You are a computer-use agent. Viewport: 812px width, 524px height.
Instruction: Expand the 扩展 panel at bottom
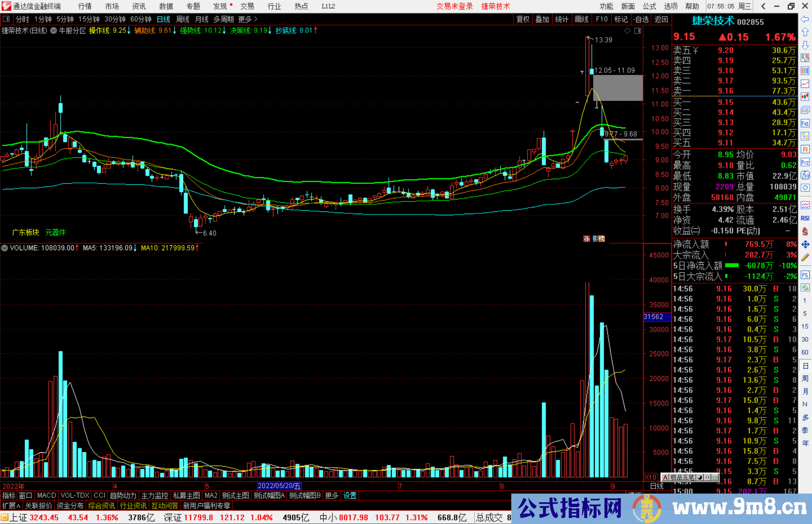(x=11, y=506)
